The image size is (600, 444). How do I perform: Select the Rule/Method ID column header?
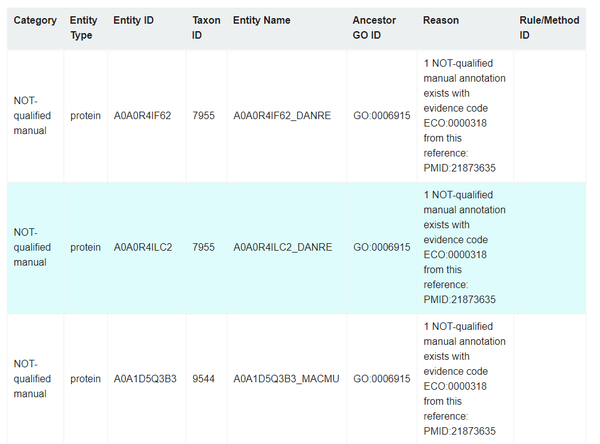pyautogui.click(x=550, y=27)
